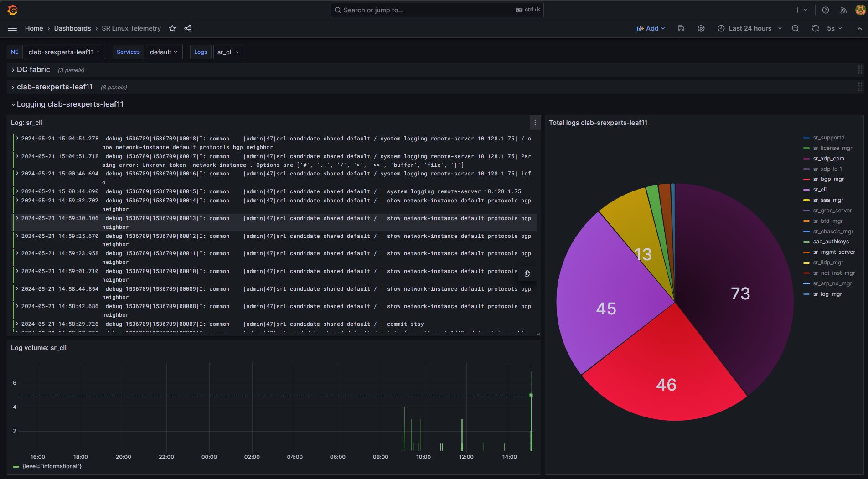868x479 pixels.
Task: Click SR Linux Telemetry breadcrumb
Action: coord(131,28)
